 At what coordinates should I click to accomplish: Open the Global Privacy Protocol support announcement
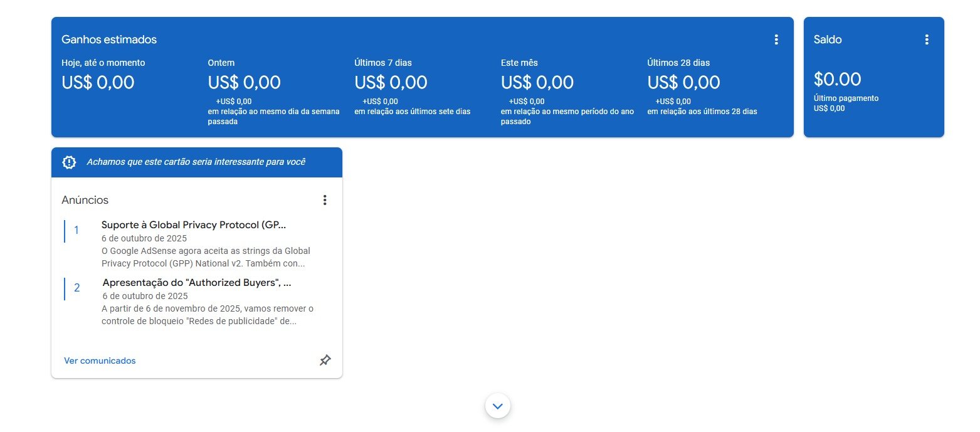193,225
